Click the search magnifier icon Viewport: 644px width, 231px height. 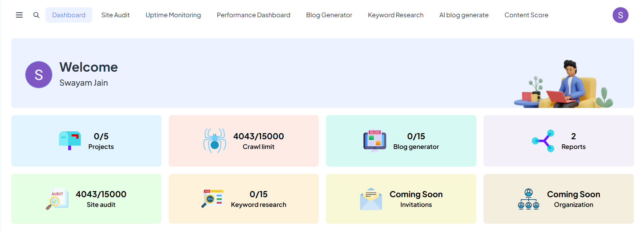36,15
